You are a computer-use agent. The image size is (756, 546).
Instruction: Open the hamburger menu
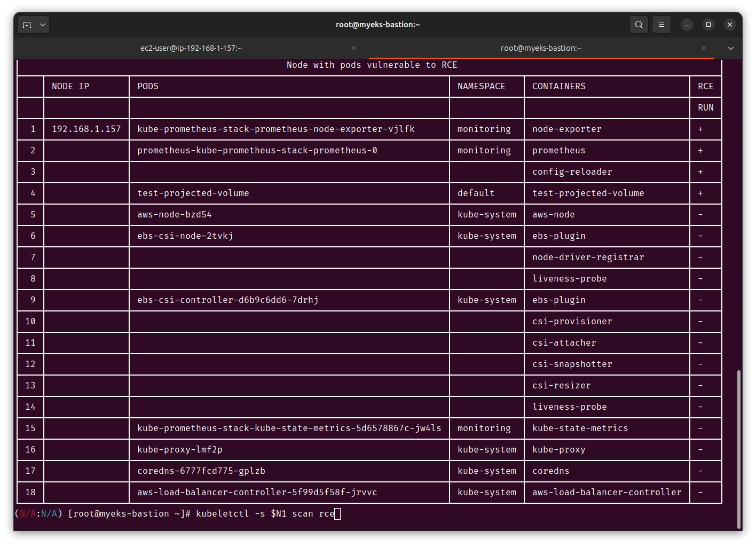coord(661,25)
